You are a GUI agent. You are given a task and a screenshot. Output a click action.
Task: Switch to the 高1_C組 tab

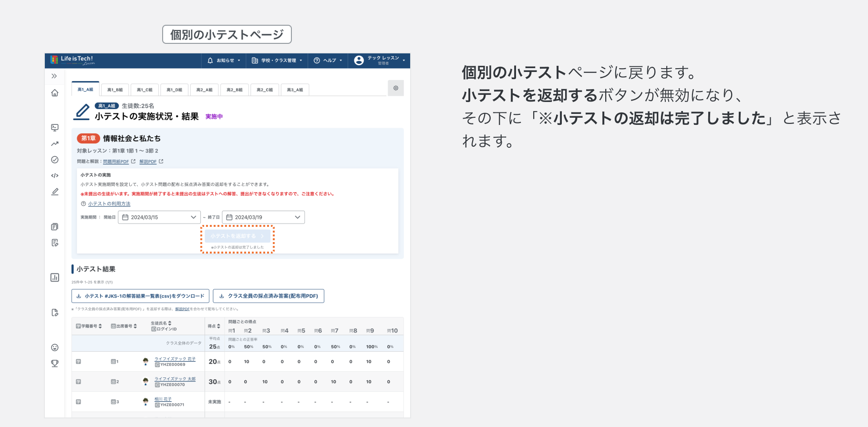[x=145, y=90]
